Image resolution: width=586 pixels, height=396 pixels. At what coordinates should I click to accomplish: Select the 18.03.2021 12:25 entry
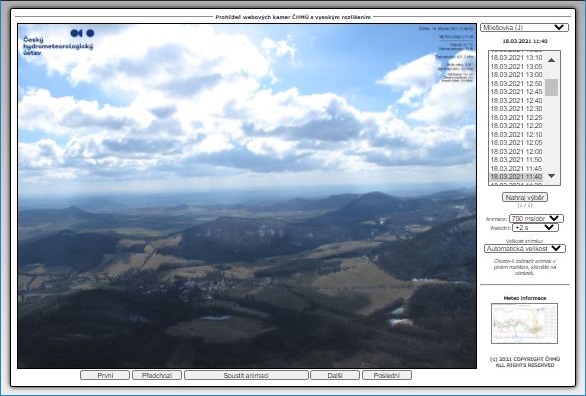pyautogui.click(x=516, y=117)
